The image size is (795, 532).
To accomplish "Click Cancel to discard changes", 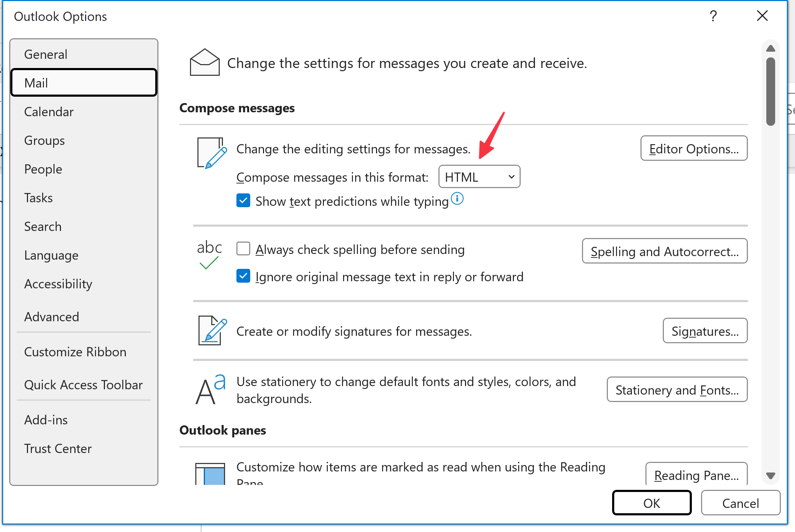I will click(740, 503).
